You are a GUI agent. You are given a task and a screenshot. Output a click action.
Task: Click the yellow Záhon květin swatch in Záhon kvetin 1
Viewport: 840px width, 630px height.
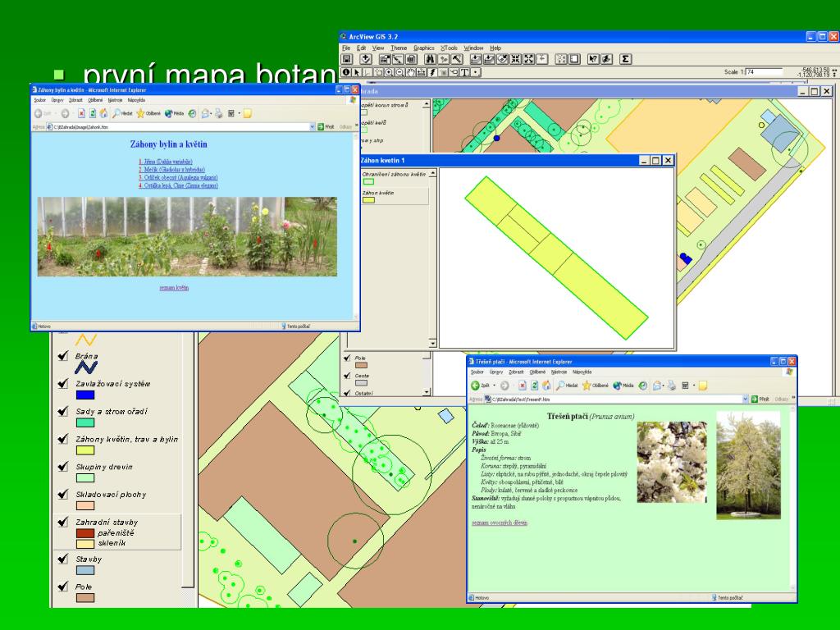(x=368, y=200)
